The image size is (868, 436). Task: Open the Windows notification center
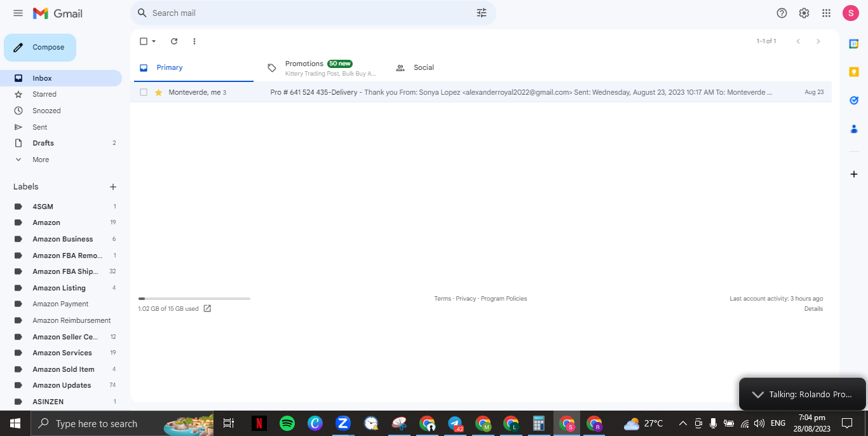(x=846, y=423)
